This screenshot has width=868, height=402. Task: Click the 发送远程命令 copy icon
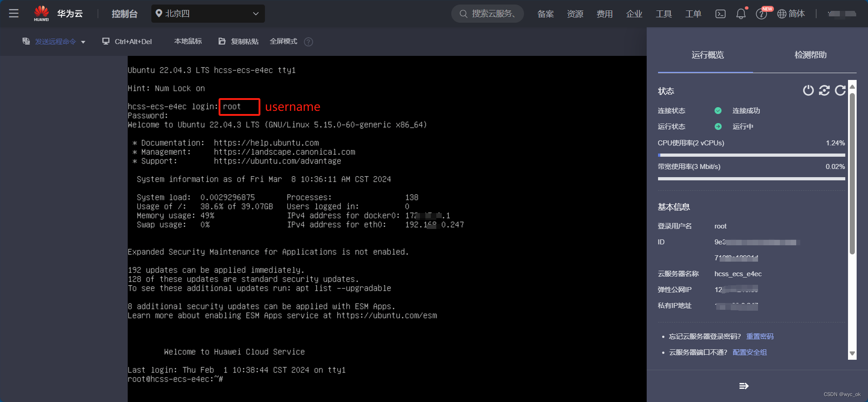(26, 41)
